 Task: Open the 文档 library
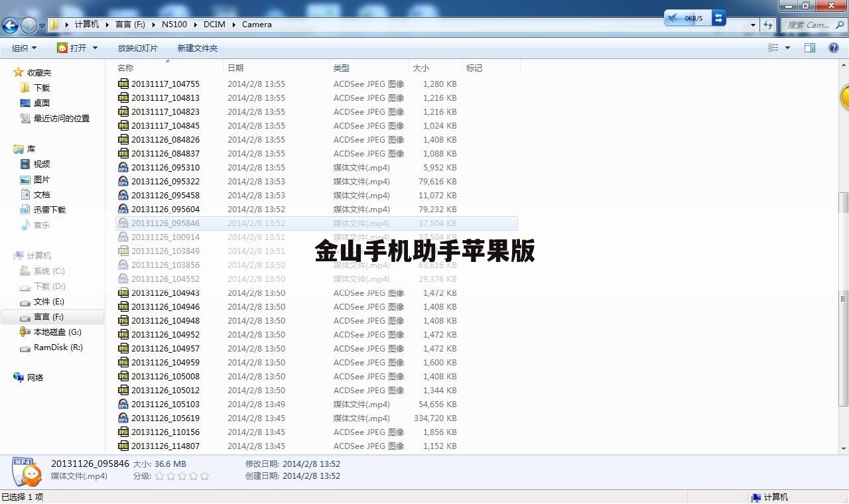point(42,194)
